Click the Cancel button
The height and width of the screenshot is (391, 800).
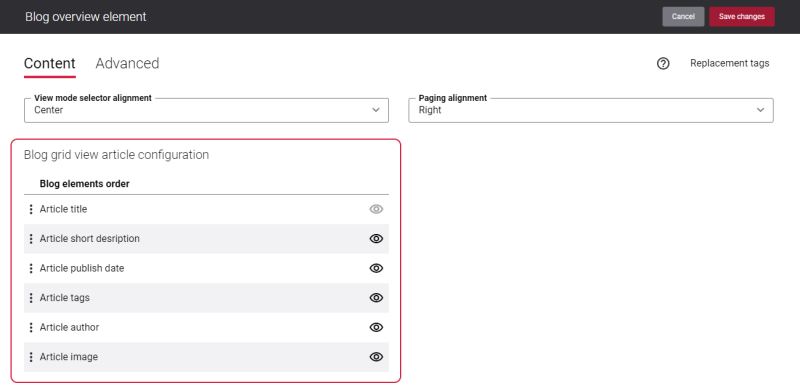[x=683, y=17]
